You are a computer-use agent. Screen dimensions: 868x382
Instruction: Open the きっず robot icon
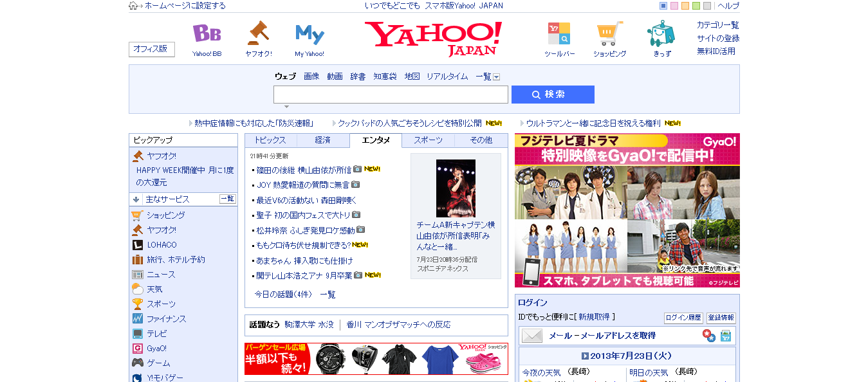(661, 33)
